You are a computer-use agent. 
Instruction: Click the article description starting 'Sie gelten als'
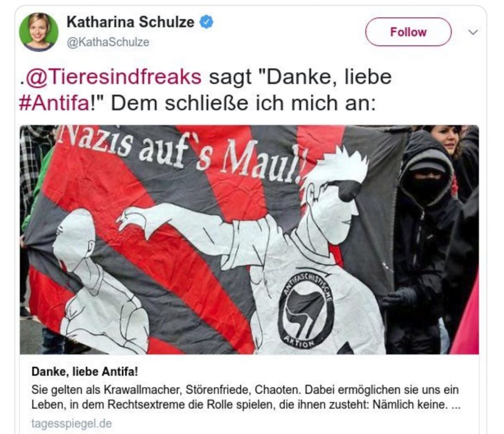pos(246,397)
